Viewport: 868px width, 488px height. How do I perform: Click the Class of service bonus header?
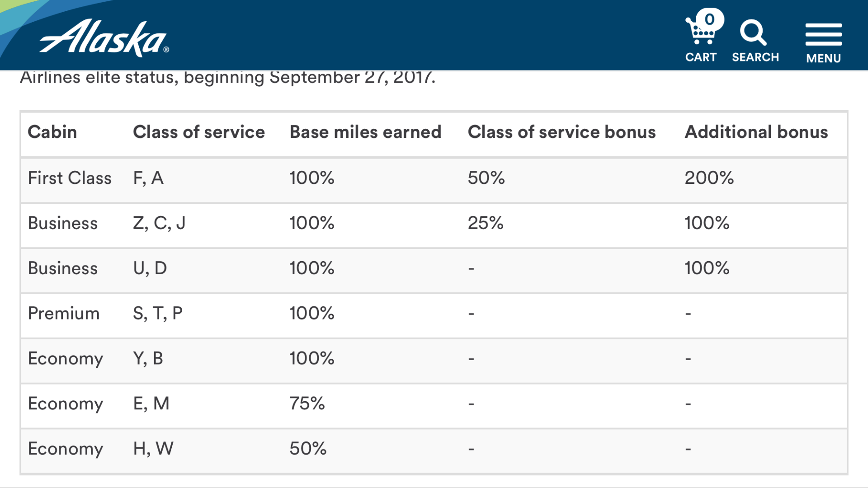561,132
